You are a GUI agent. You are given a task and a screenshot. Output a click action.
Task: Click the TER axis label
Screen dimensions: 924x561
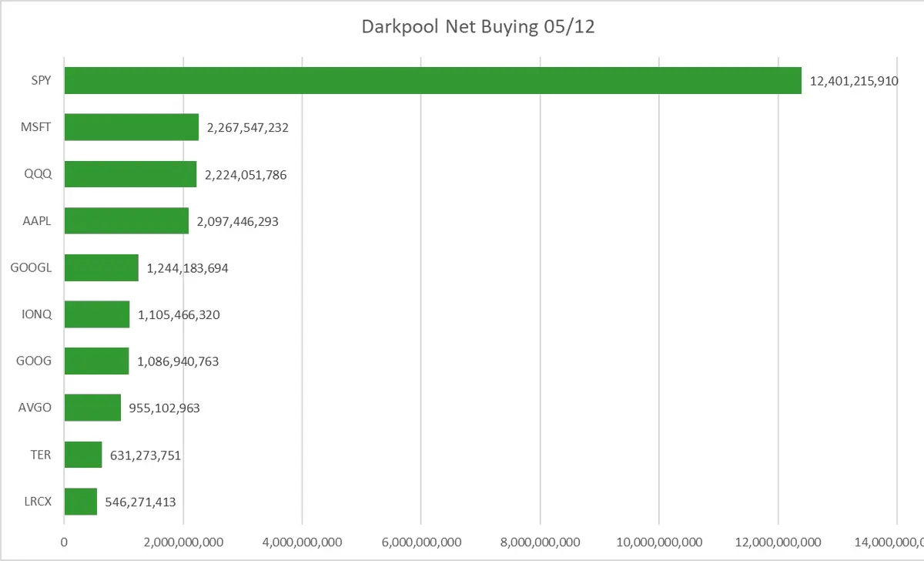point(42,455)
